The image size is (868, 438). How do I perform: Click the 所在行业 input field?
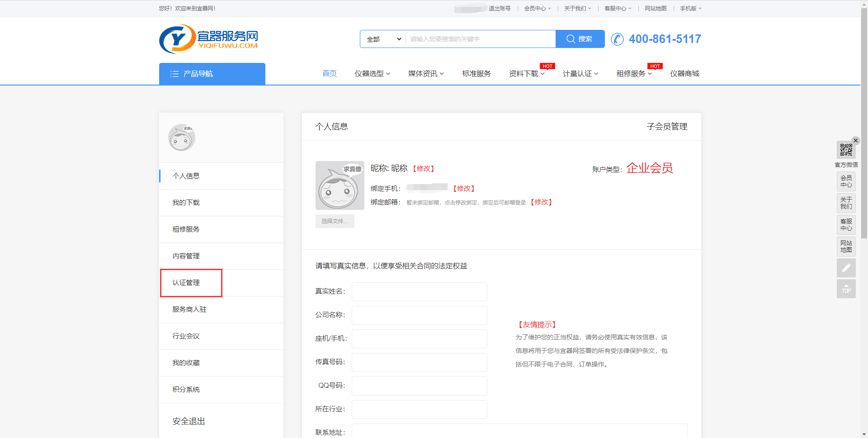pos(420,409)
